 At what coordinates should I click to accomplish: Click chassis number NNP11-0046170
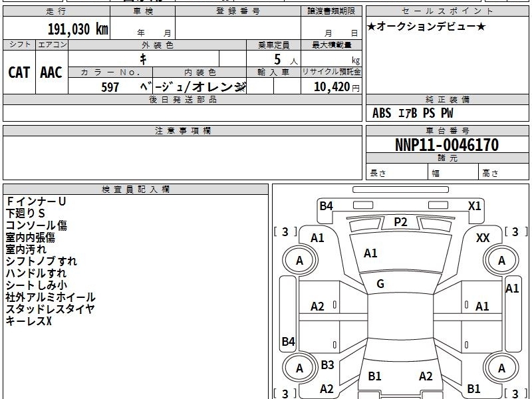click(447, 145)
